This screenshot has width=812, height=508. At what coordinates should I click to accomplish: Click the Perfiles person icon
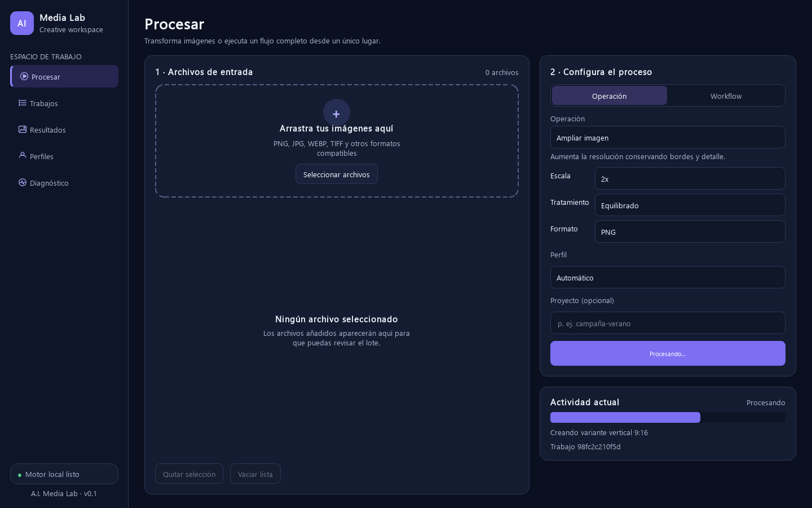(23, 156)
